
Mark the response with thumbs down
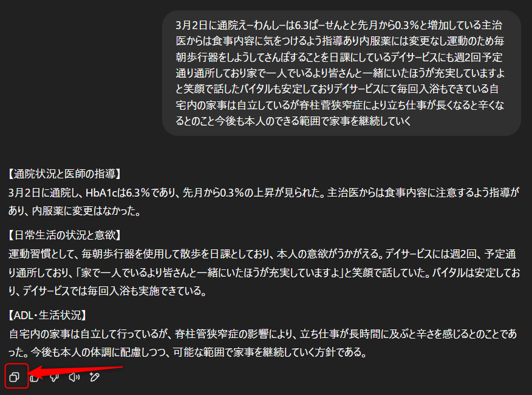tap(54, 377)
